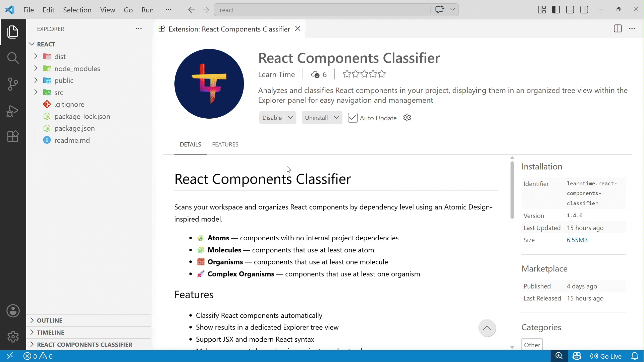Click the Disable button
Image resolution: width=644 pixels, height=362 pixels.
tap(272, 118)
